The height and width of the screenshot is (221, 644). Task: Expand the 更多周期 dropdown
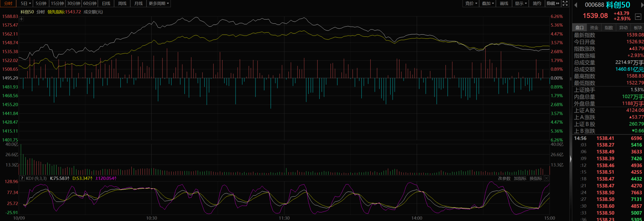pyautogui.click(x=158, y=3)
